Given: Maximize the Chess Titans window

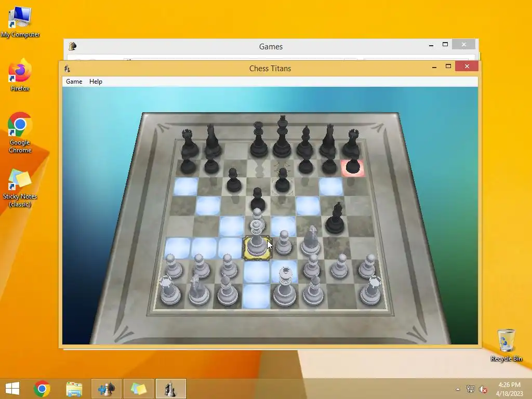Looking at the screenshot, I should [448, 66].
